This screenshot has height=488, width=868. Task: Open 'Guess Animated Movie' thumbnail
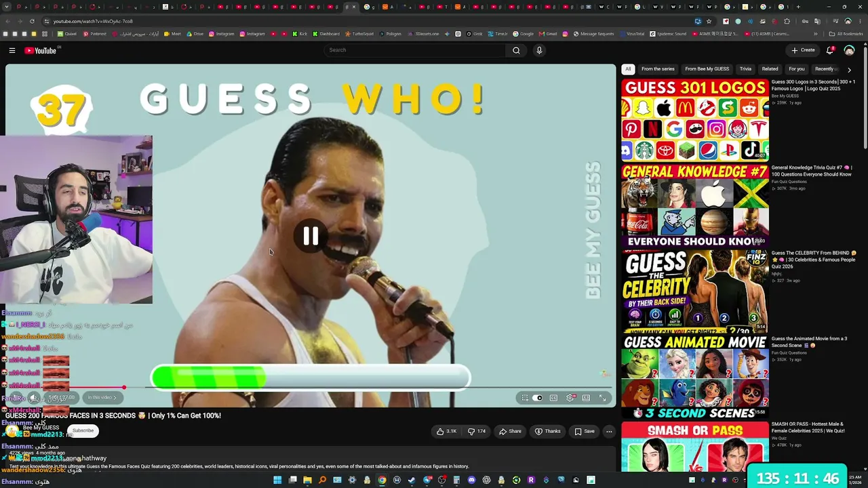695,376
